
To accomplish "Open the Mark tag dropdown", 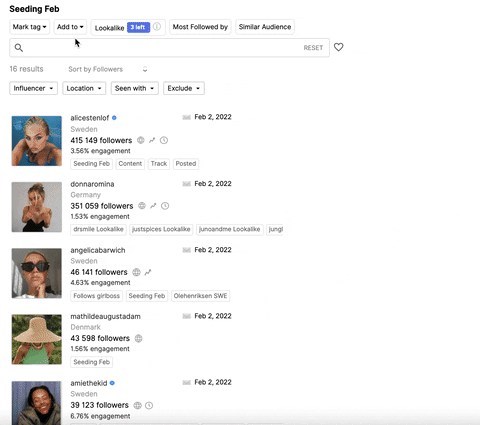I will (29, 27).
